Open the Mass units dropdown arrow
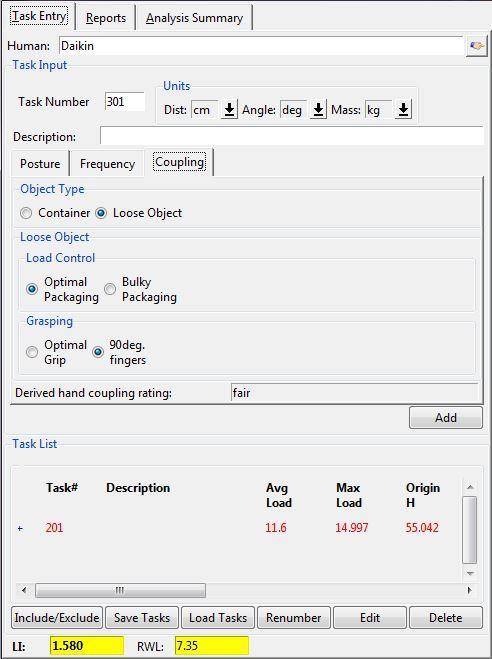The image size is (492, 659). point(403,110)
